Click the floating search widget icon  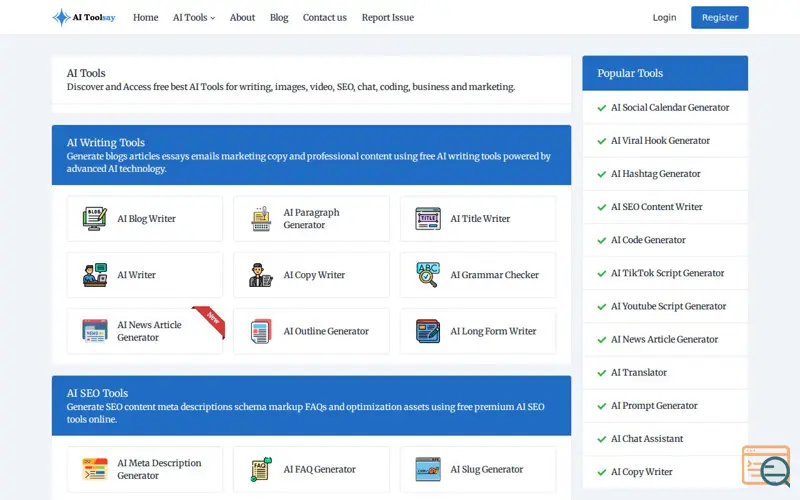[766, 466]
